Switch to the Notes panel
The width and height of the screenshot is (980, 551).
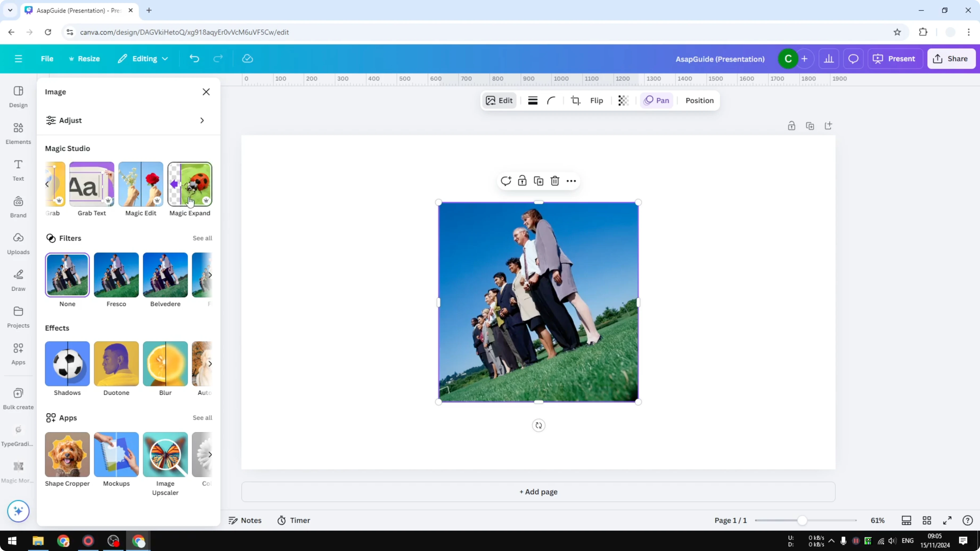click(245, 520)
